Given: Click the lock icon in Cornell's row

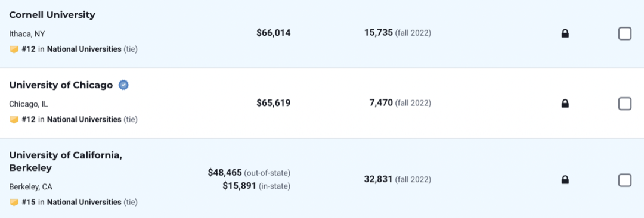Looking at the screenshot, I should [565, 33].
